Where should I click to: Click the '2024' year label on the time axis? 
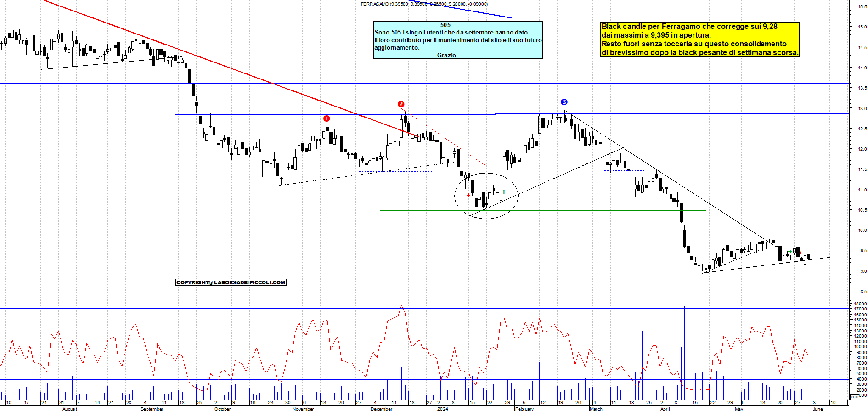(x=442, y=409)
